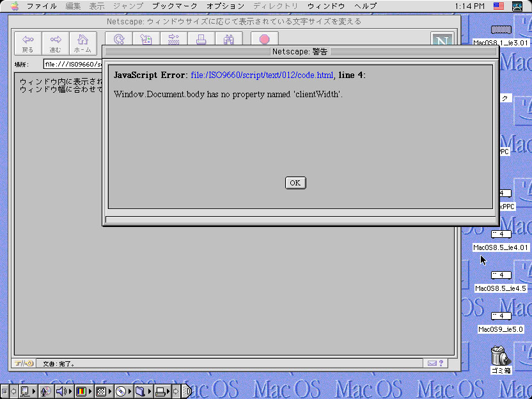Click the Netscape: 警告 dialog title bar
532x399 pixels.
tap(300, 52)
